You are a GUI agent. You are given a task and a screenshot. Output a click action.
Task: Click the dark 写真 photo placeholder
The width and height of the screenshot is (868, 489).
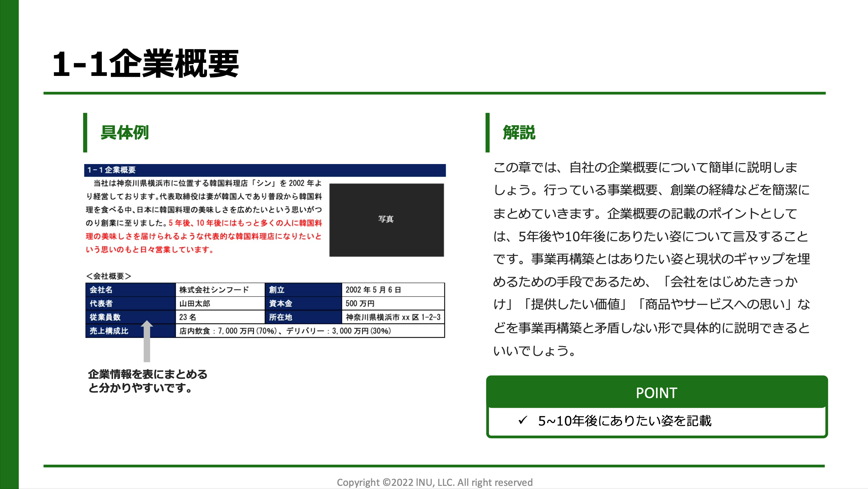click(x=386, y=220)
